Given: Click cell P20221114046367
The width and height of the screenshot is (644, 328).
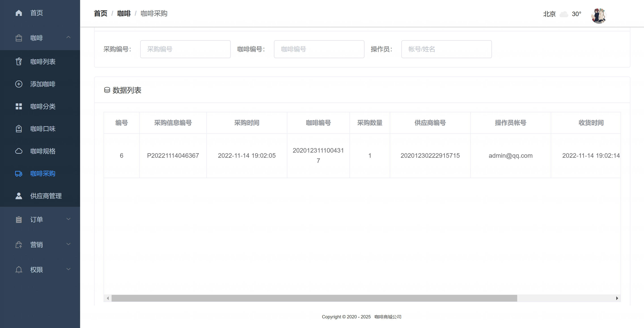Looking at the screenshot, I should (173, 156).
